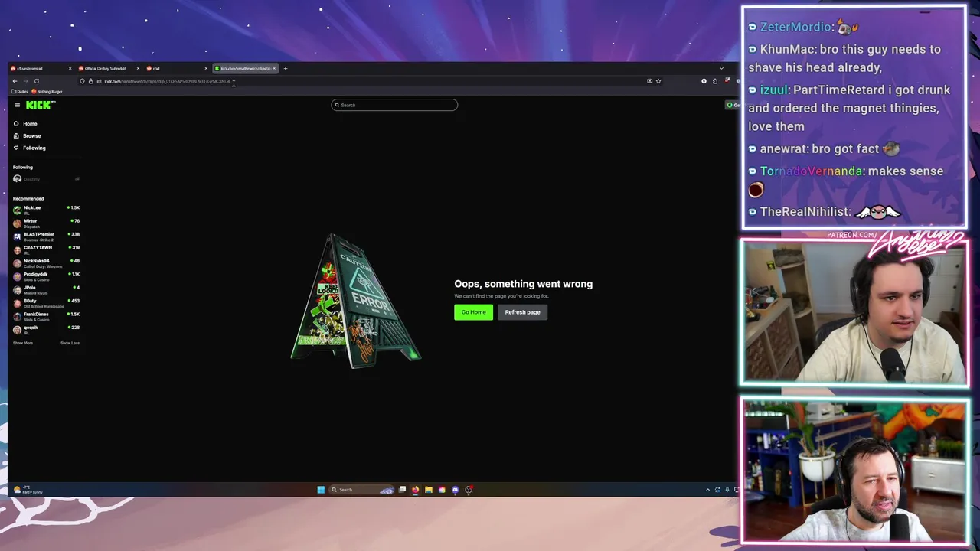Click the Go Home button
980x551 pixels.
tap(473, 312)
